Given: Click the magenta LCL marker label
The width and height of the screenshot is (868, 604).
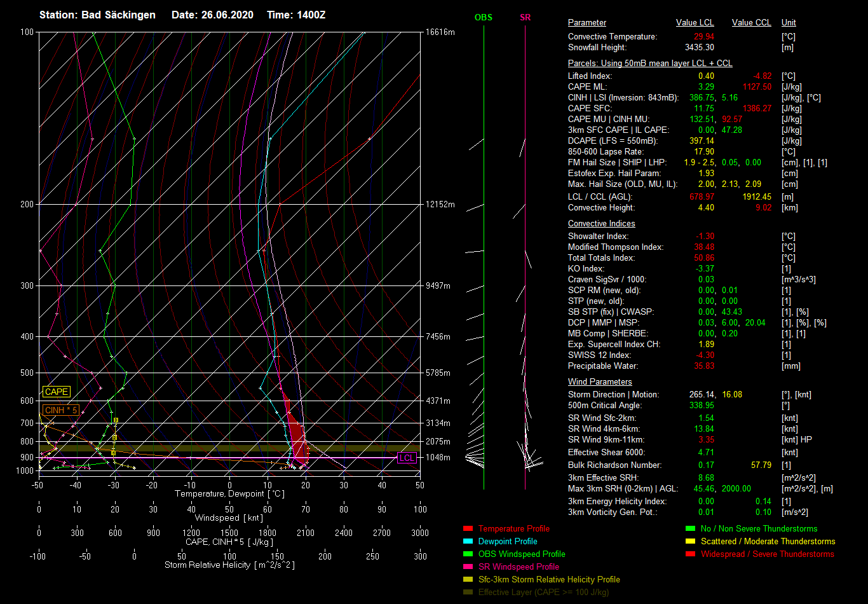Looking at the screenshot, I should (407, 458).
